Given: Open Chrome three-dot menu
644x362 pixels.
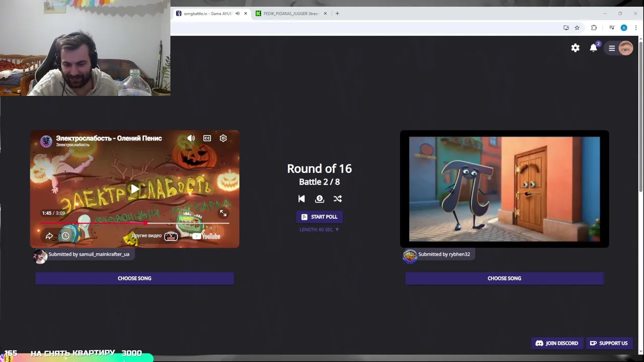Looking at the screenshot, I should [636, 28].
